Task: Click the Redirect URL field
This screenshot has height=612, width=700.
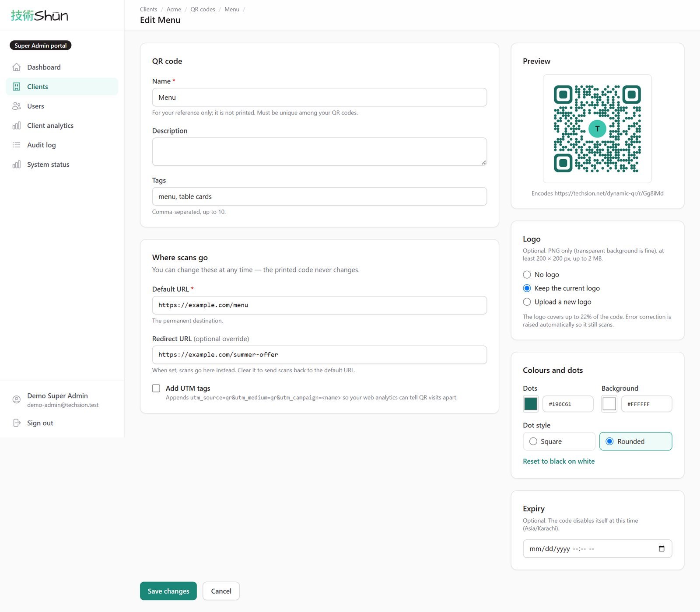Action: 319,355
